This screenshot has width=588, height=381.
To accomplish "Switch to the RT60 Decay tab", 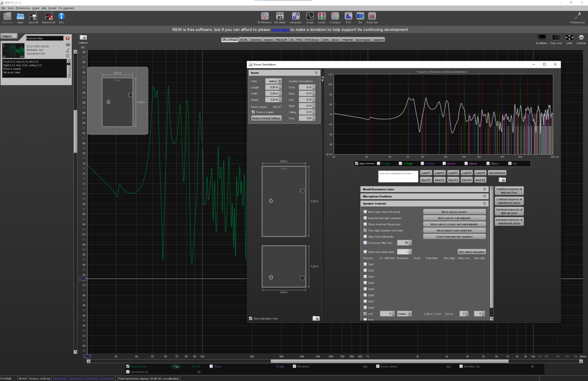I will pos(312,40).
